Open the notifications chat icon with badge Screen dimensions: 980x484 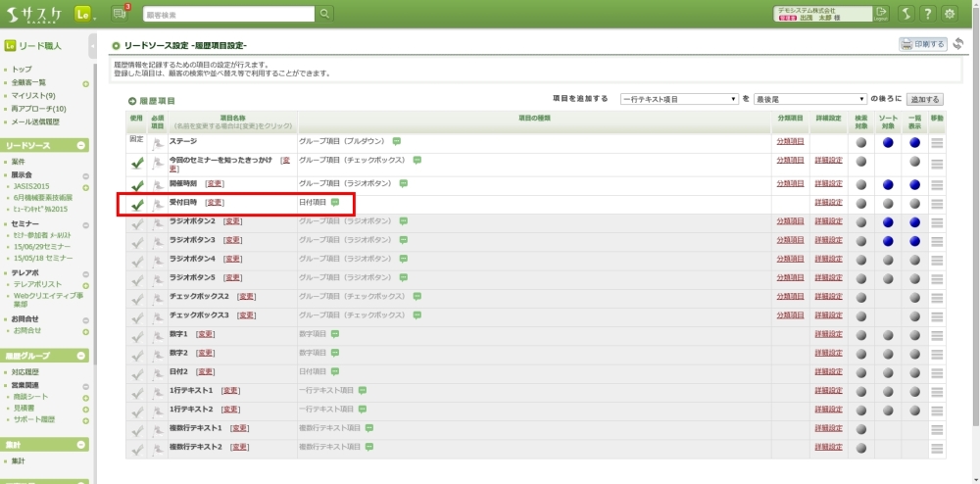coord(121,13)
